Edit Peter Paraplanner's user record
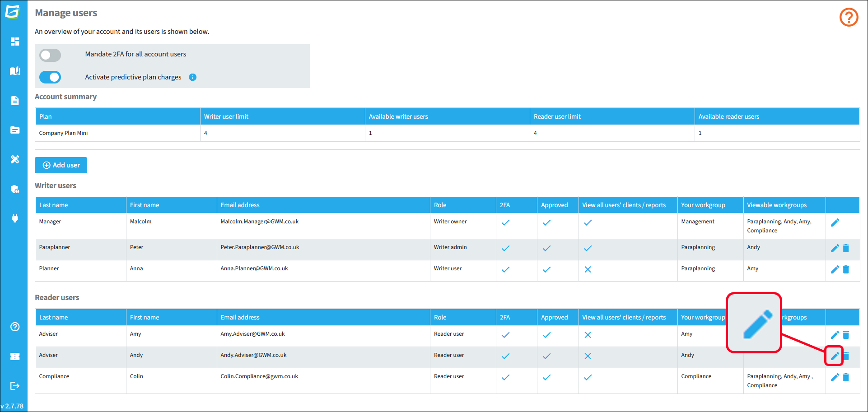 835,248
